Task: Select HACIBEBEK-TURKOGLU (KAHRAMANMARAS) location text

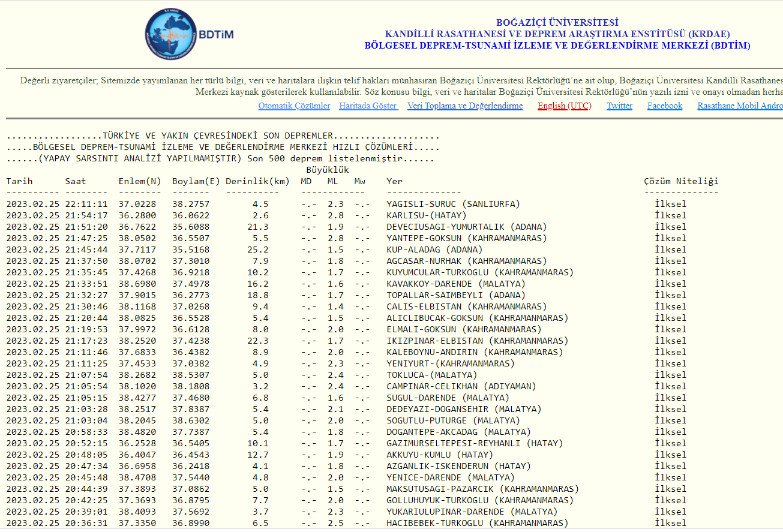Action: [x=477, y=523]
